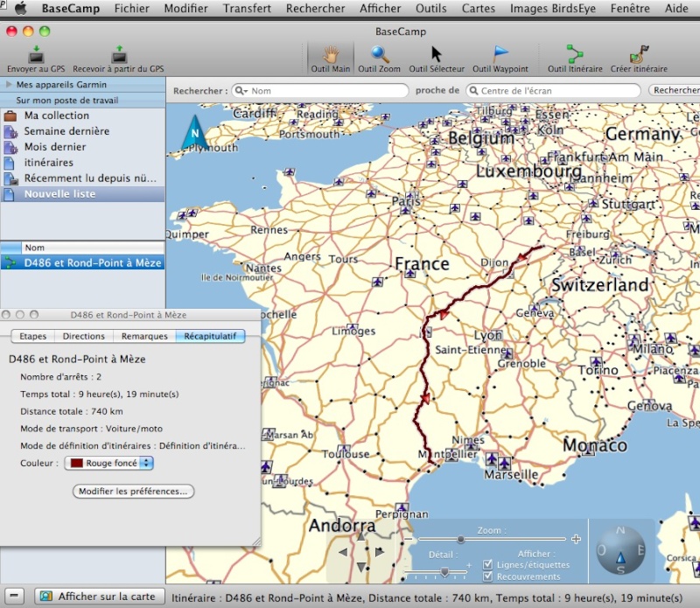700x608 pixels.
Task: Switch to the Etapes tab
Action: [32, 336]
